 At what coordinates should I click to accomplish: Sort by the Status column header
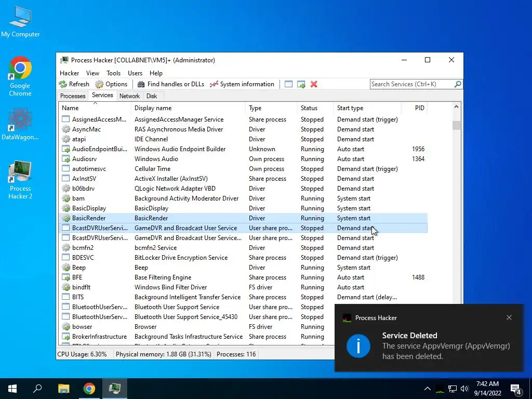tap(315, 108)
